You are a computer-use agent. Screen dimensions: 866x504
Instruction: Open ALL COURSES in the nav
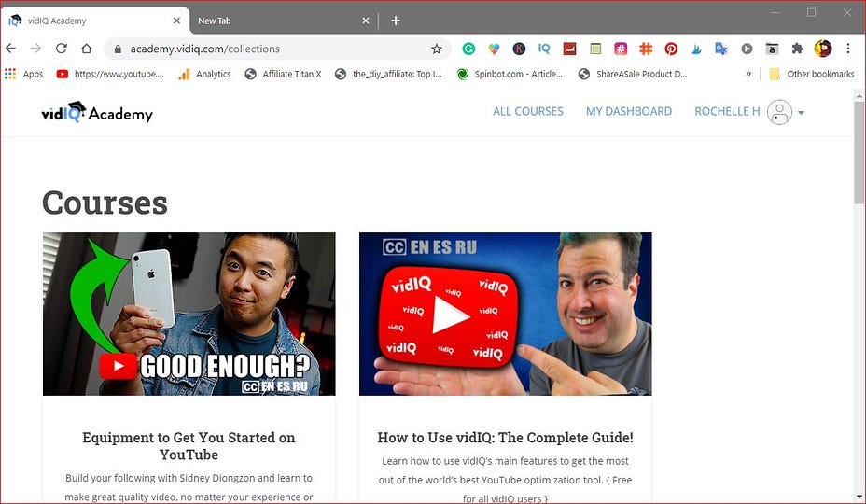(x=528, y=112)
